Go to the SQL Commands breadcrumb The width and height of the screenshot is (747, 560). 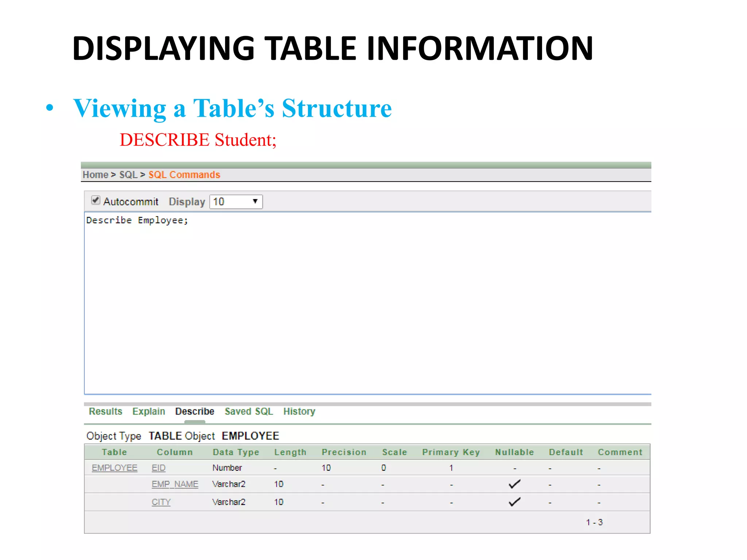click(184, 175)
